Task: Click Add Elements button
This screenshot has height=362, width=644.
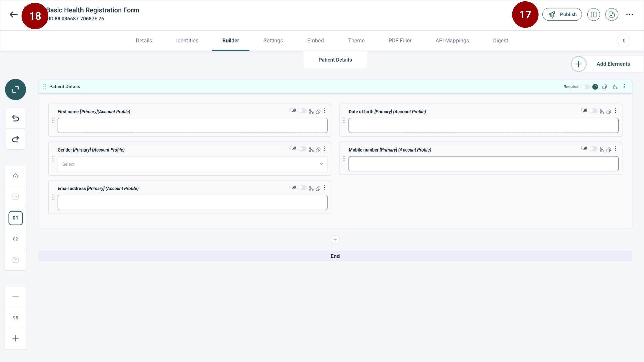Action: [x=613, y=64]
